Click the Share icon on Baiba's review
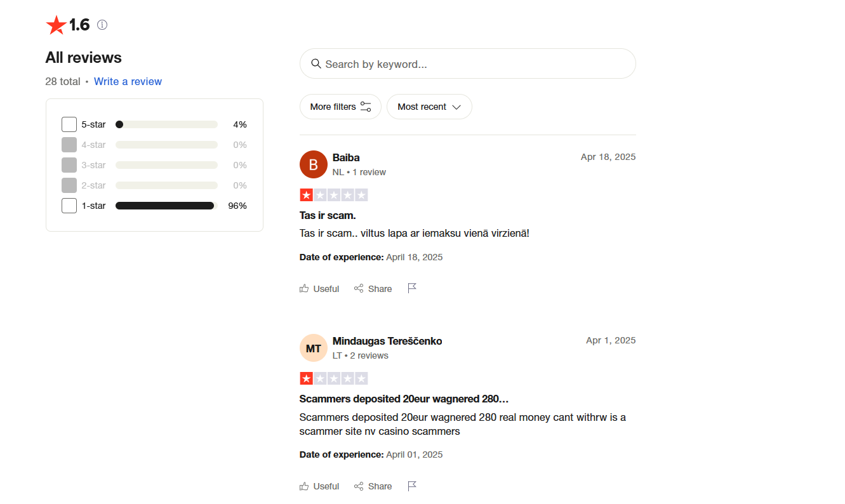This screenshot has width=845, height=504. (359, 289)
